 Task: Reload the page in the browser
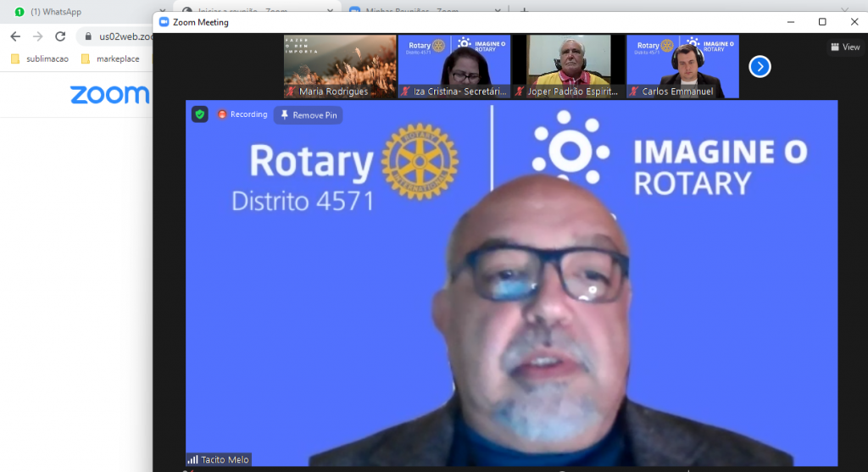[60, 36]
